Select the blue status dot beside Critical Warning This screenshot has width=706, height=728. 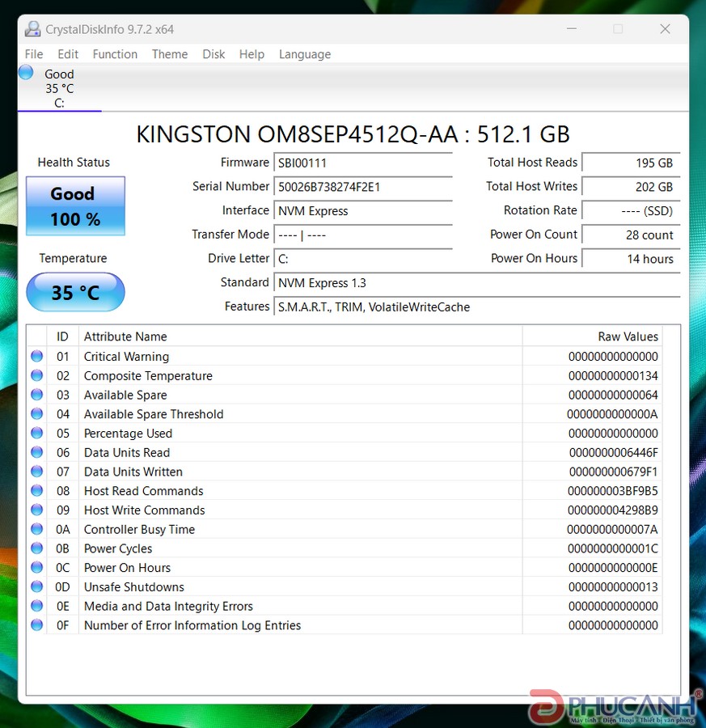pyautogui.click(x=36, y=355)
